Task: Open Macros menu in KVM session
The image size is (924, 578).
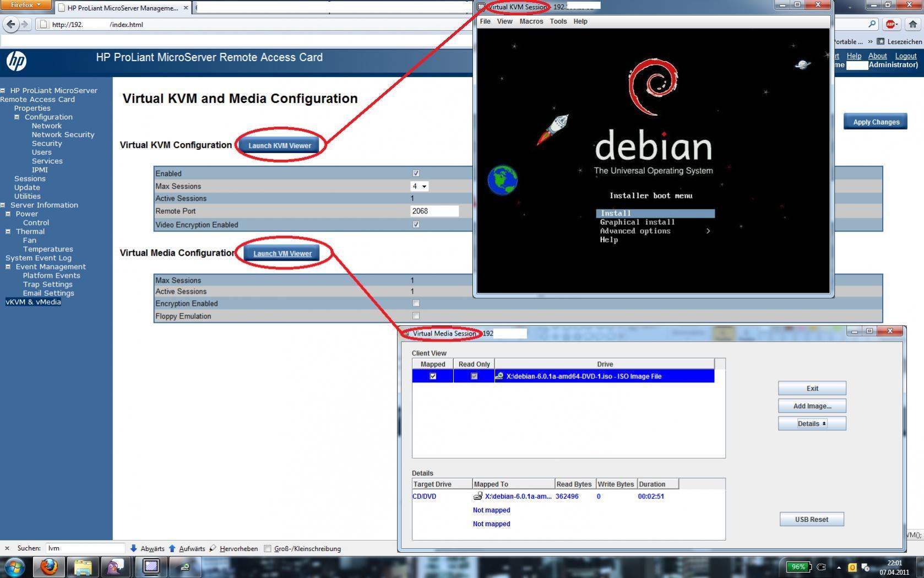Action: click(x=531, y=21)
